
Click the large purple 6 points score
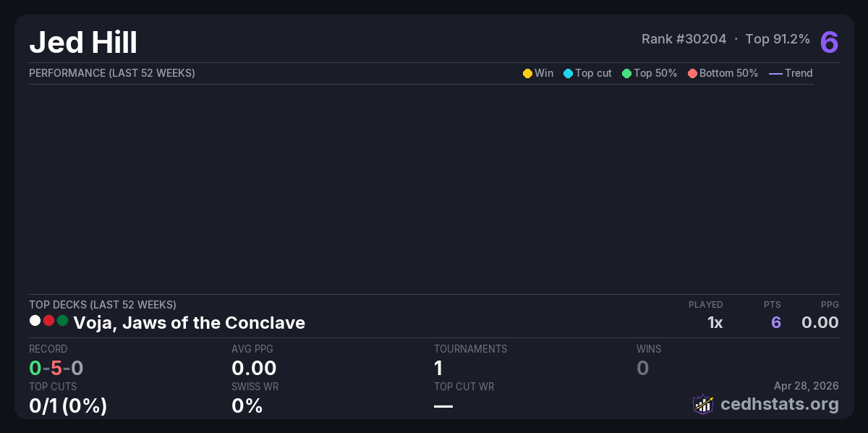pyautogui.click(x=829, y=42)
